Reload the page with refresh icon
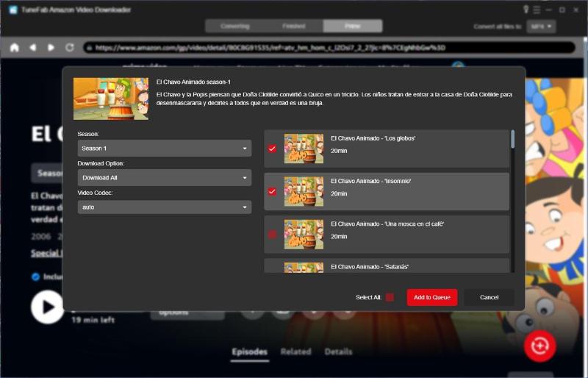 [70, 47]
